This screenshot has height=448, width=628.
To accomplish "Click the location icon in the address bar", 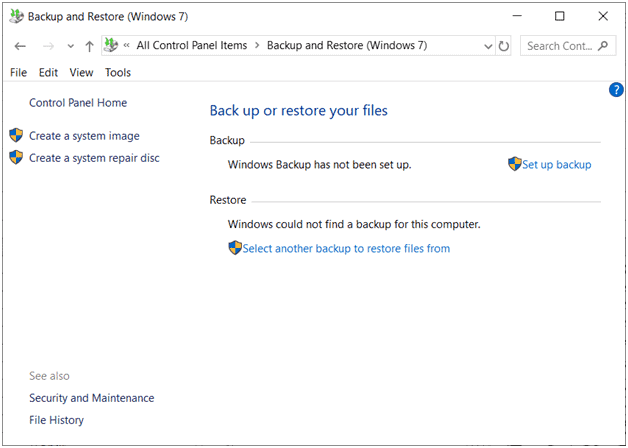I will coord(111,45).
